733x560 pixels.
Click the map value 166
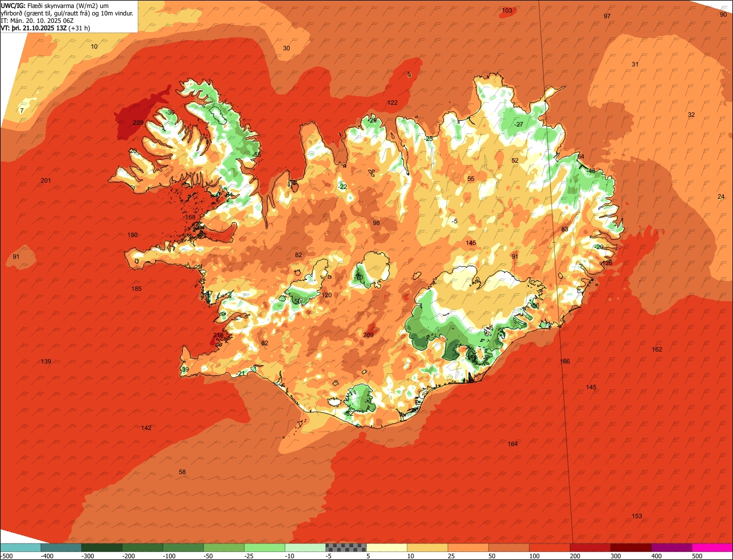point(565,362)
